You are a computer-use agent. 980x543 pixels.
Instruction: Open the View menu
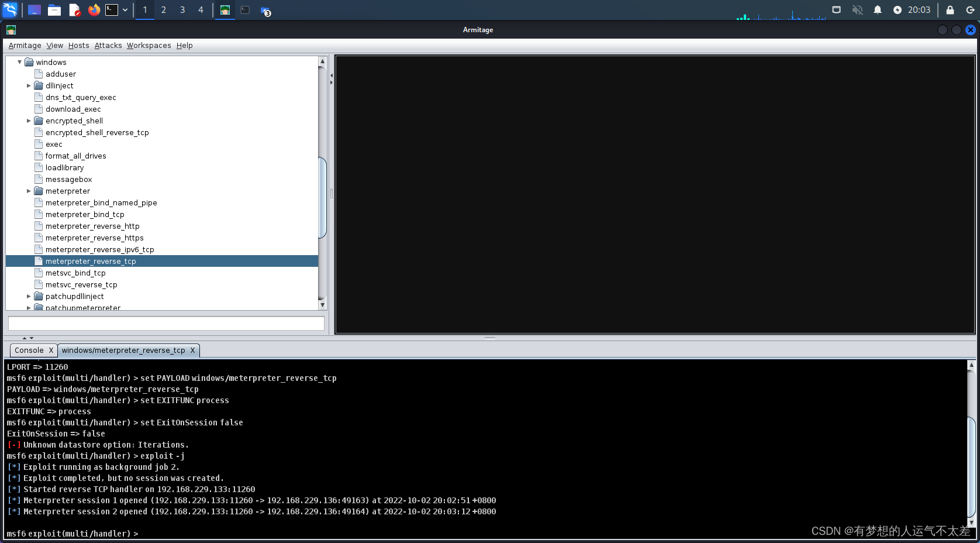54,46
